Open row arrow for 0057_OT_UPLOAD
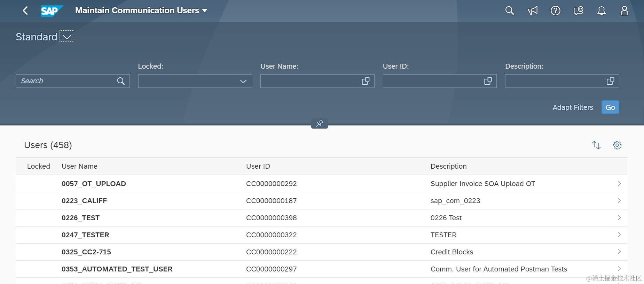 coord(619,183)
